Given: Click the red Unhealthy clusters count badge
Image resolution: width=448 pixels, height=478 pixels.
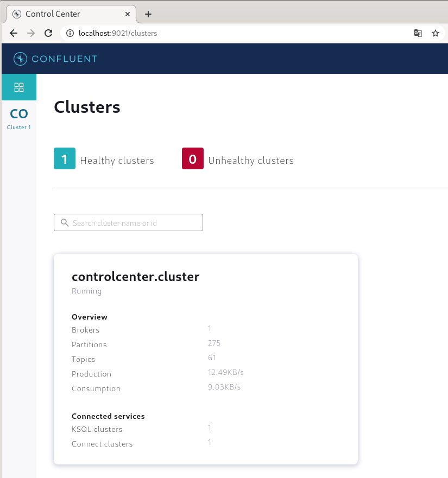Looking at the screenshot, I should pos(192,159).
